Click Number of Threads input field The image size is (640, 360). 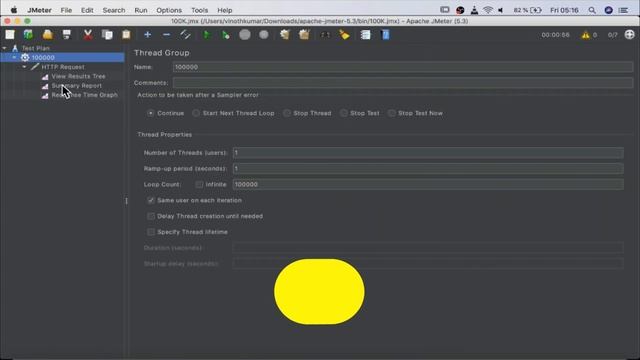428,153
